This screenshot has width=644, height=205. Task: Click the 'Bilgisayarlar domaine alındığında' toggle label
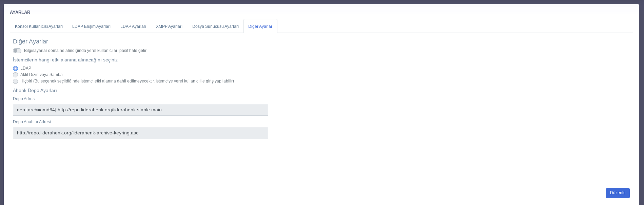click(85, 51)
